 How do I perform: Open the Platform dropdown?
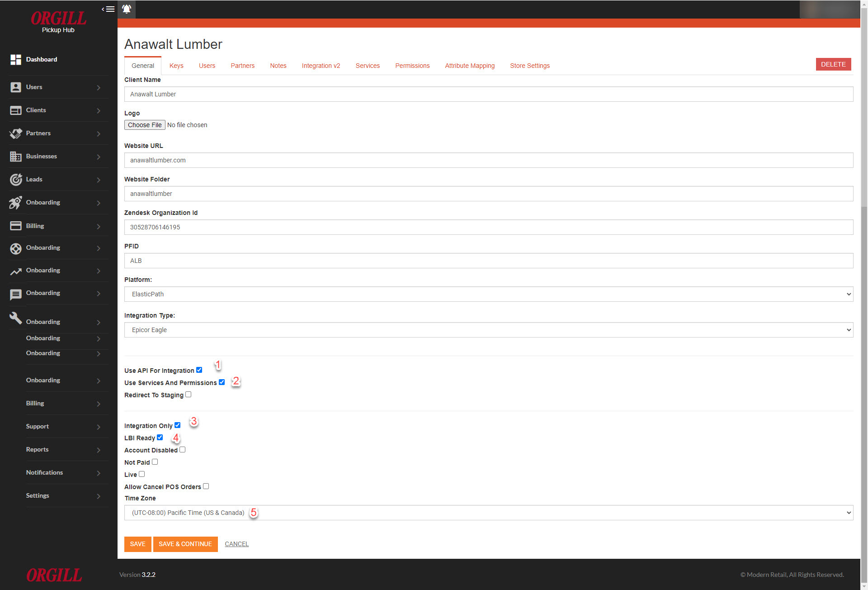coord(489,294)
